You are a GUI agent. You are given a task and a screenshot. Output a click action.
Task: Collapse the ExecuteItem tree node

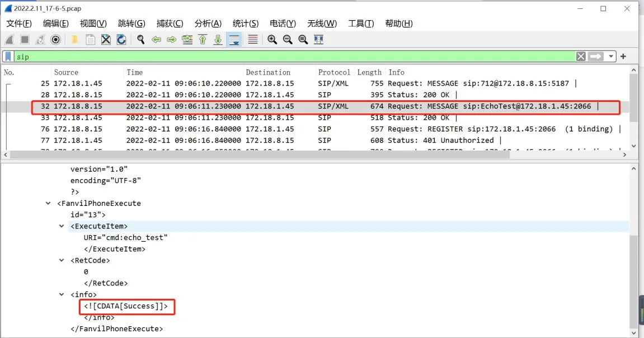[x=62, y=226]
